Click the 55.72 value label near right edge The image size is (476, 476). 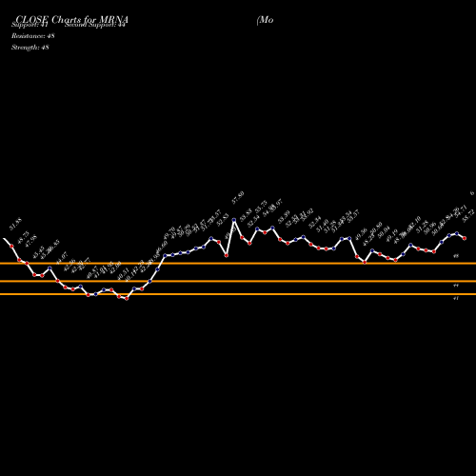(468, 216)
